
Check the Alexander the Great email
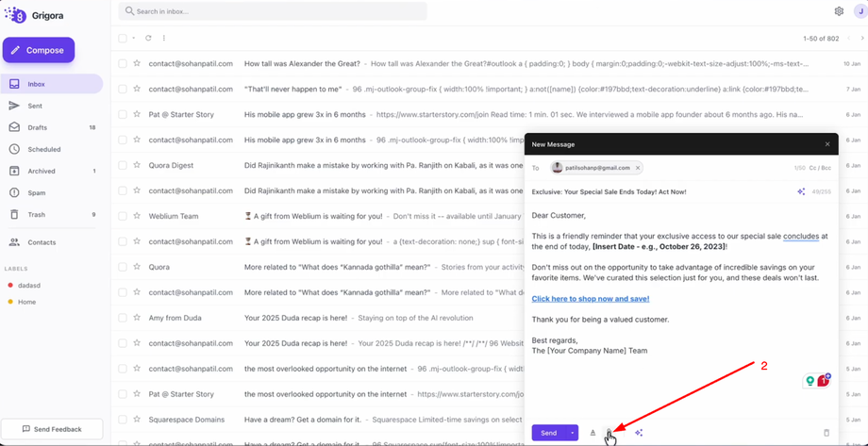click(x=123, y=63)
